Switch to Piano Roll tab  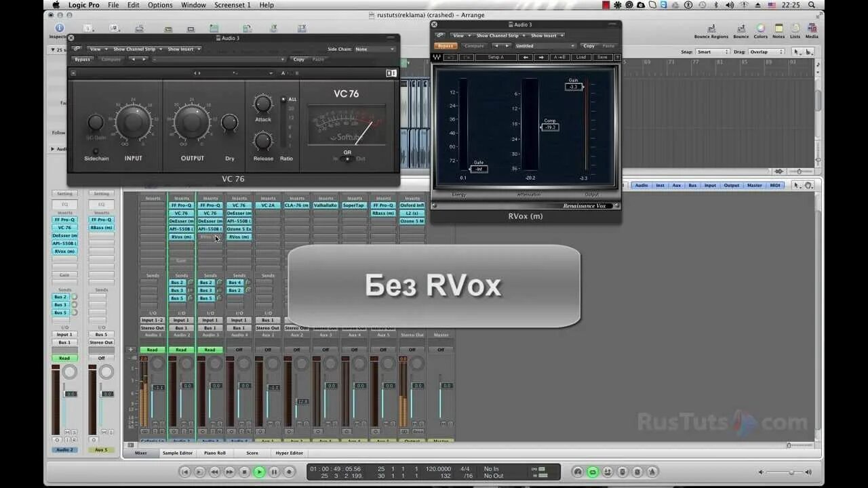[215, 453]
